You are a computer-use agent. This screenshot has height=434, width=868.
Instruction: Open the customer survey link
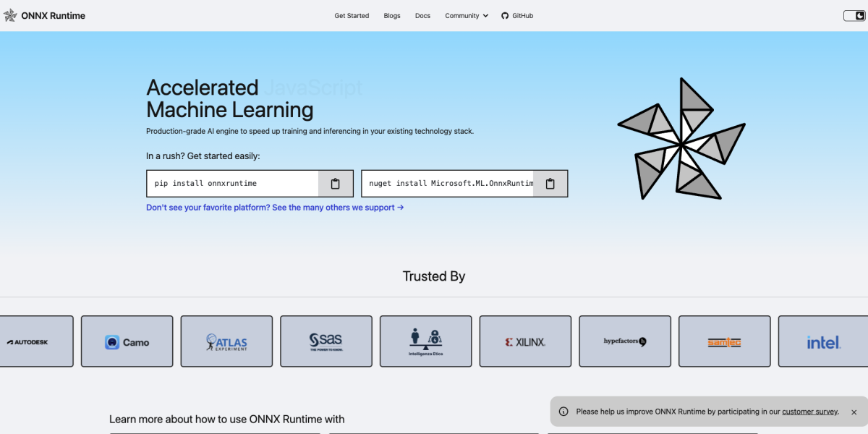click(809, 412)
